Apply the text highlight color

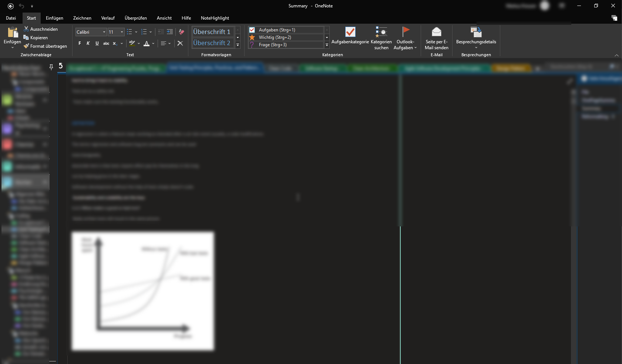click(132, 43)
